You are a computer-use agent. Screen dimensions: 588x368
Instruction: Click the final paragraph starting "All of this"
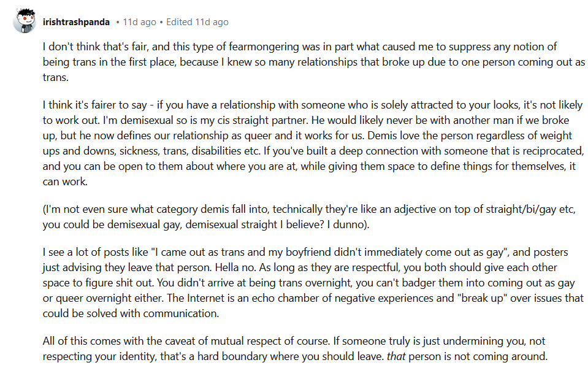point(295,348)
